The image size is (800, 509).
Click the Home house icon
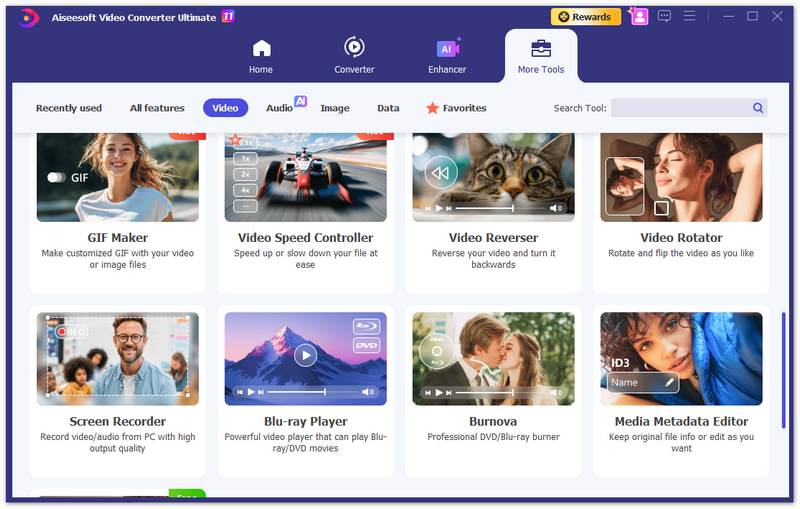coord(261,48)
